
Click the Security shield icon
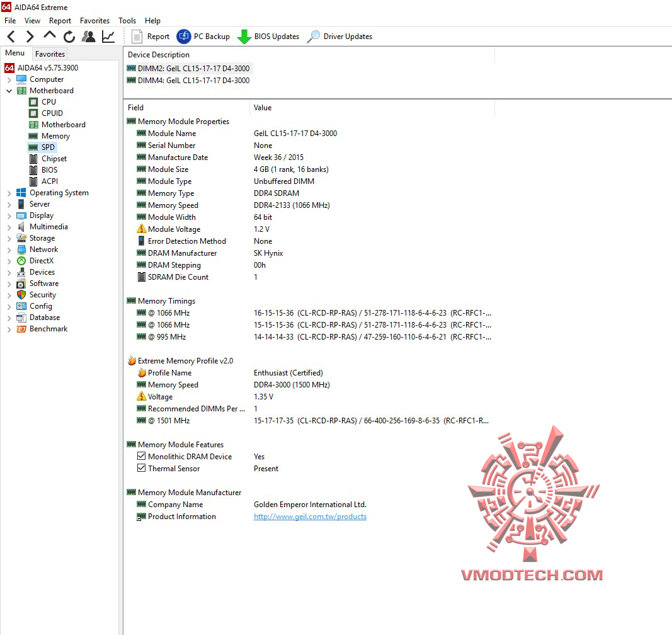point(21,295)
